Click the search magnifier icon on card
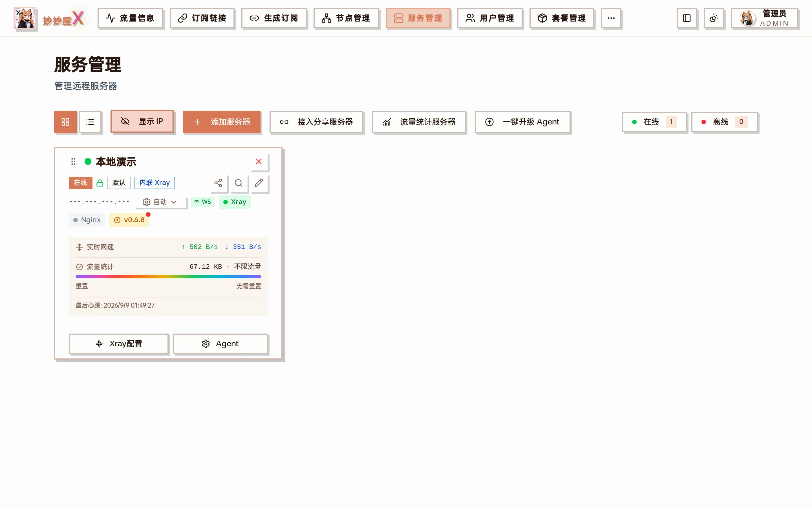The width and height of the screenshot is (812, 508). tap(239, 183)
